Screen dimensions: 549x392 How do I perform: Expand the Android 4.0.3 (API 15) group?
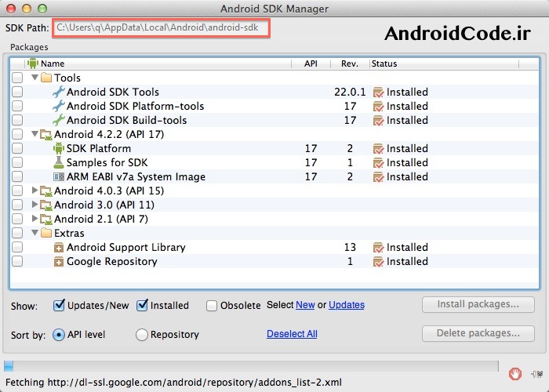click(x=35, y=191)
